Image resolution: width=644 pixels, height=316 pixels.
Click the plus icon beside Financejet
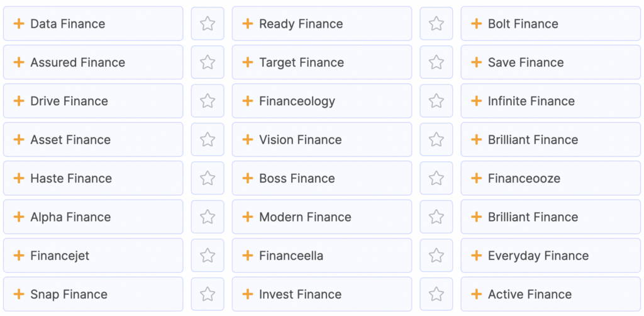coord(19,255)
